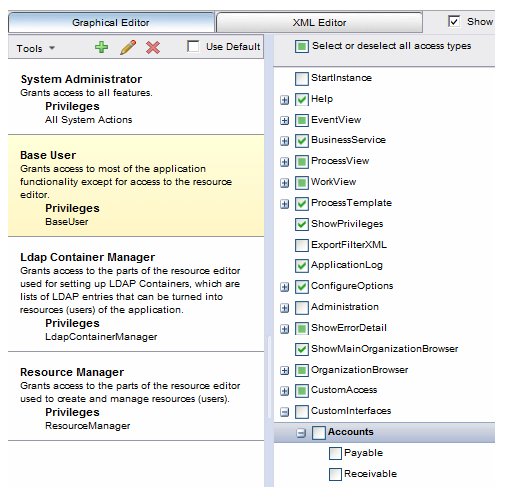
Task: Uncheck the ShowPrivileges checkbox
Action: tap(302, 224)
